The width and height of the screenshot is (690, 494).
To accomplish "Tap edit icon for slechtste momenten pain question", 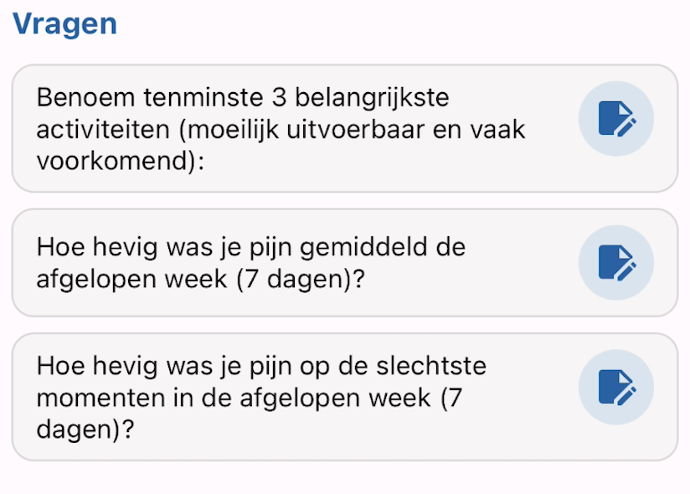I will pos(616,387).
